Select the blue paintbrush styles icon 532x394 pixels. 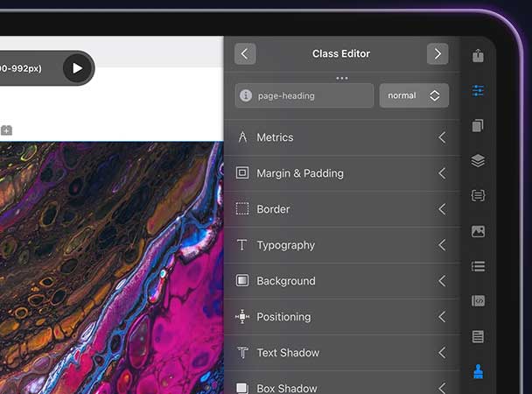478,371
